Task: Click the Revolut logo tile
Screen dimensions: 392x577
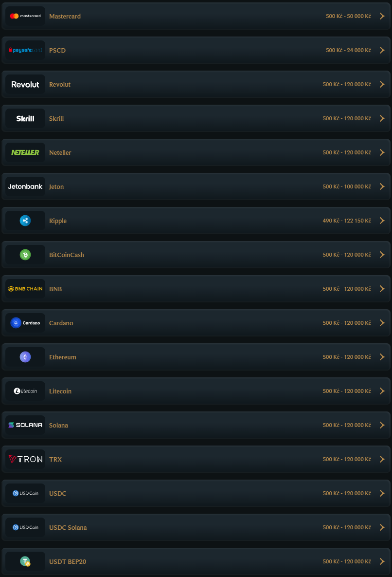Action: pyautogui.click(x=25, y=84)
